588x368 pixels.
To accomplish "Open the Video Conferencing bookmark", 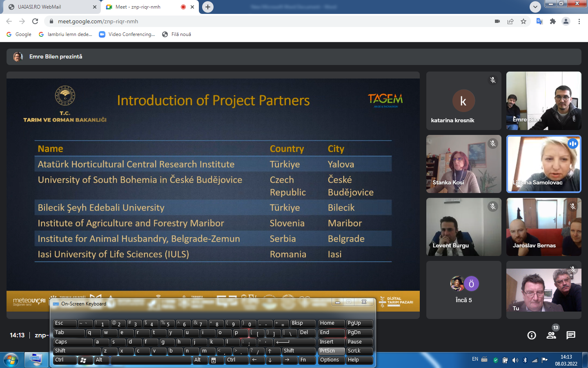I will pyautogui.click(x=127, y=34).
